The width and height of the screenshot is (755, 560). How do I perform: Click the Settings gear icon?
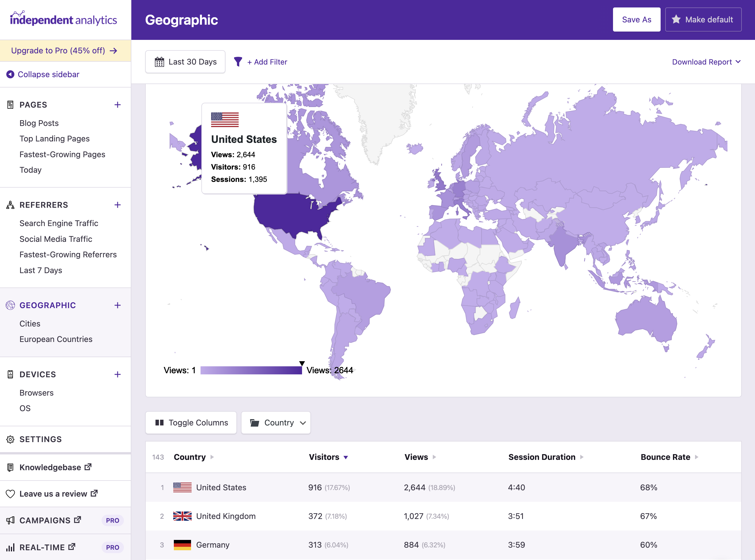pyautogui.click(x=10, y=439)
